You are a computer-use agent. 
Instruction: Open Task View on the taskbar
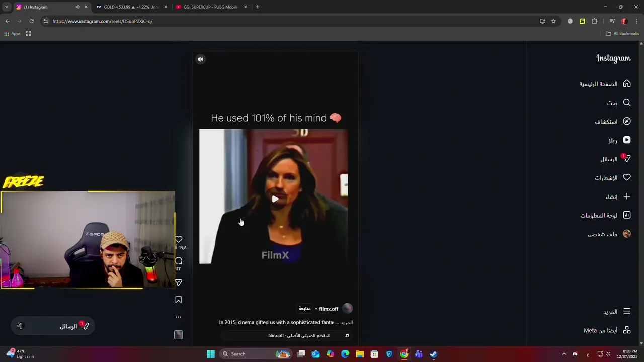(x=301, y=354)
